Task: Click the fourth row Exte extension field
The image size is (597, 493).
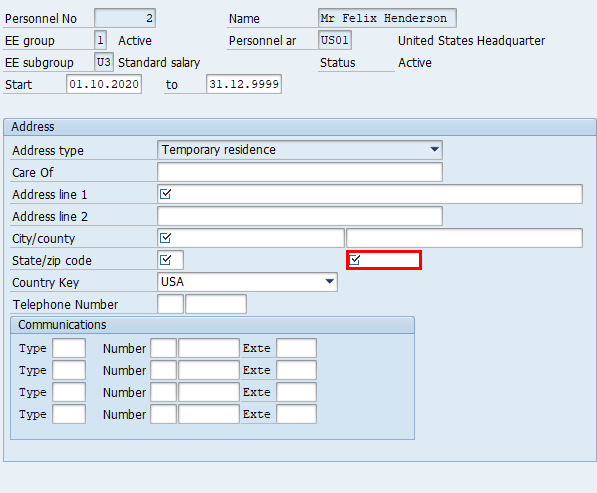Action: pos(296,414)
